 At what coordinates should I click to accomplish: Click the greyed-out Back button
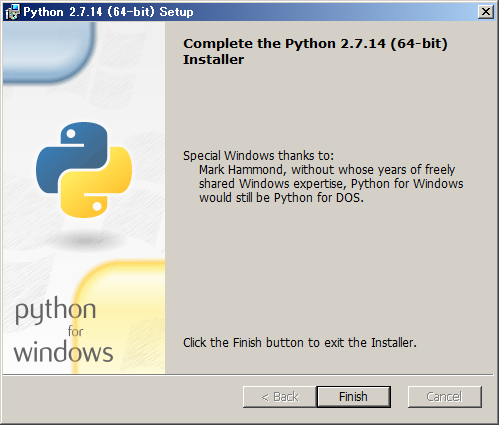[x=280, y=397]
